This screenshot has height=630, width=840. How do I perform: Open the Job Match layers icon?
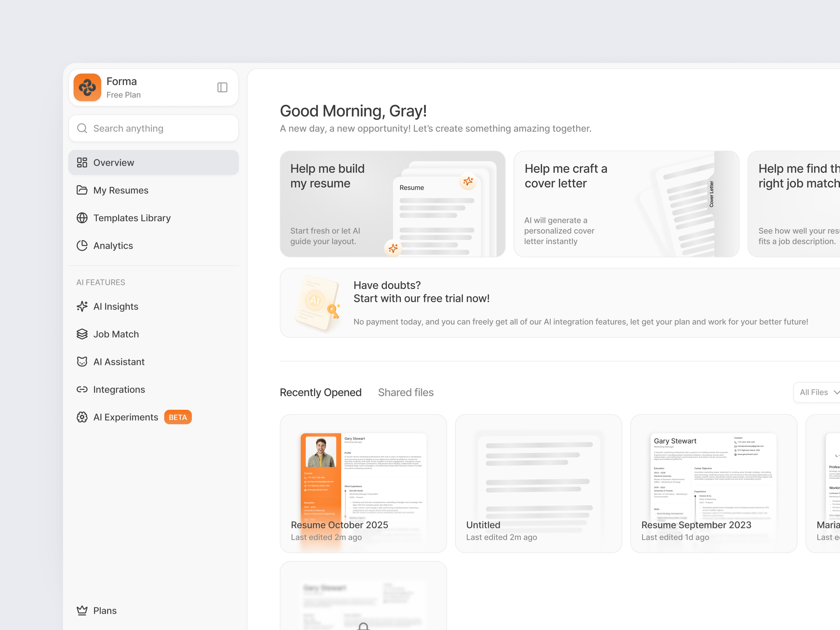point(82,334)
